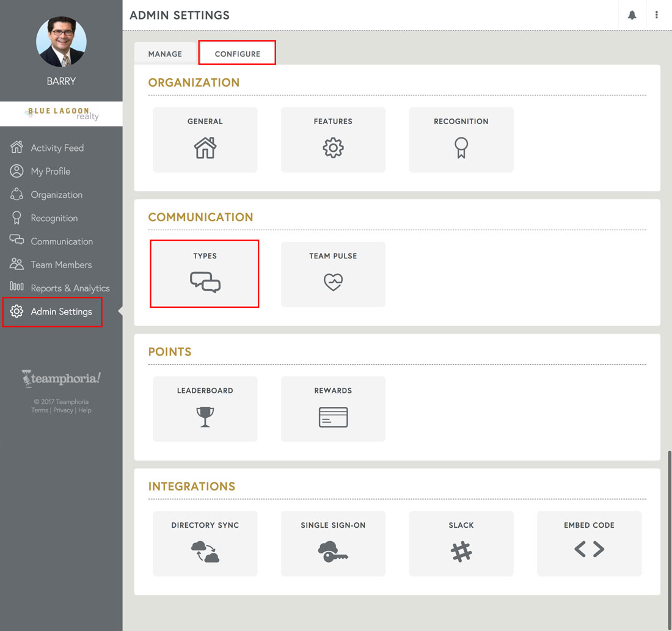Open the Features gear settings card
The height and width of the screenshot is (631, 672).
click(333, 139)
